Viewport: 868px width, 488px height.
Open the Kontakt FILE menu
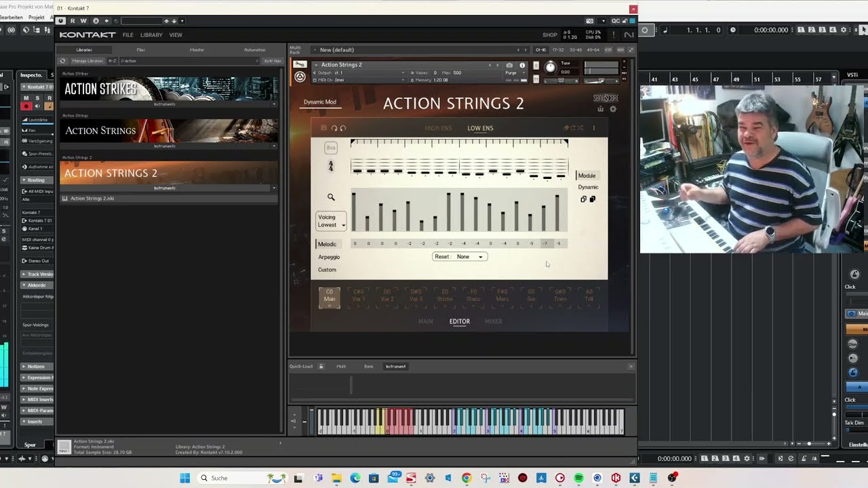coord(127,35)
